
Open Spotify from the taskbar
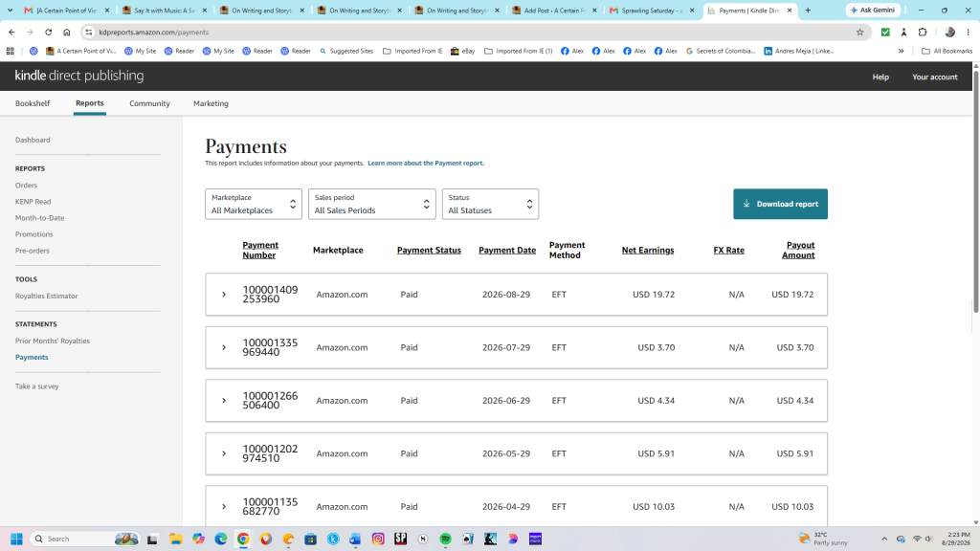coord(446,539)
